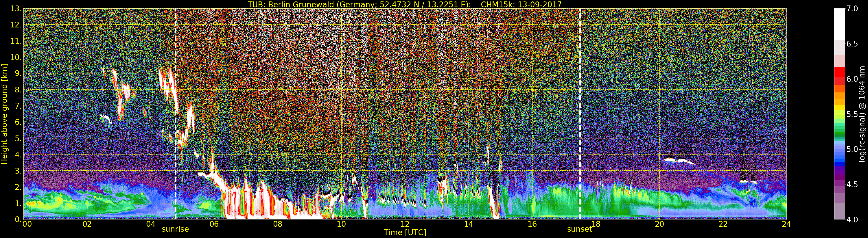Click the time axis tick label '16'
This screenshot has width=868, height=238.
click(x=532, y=224)
